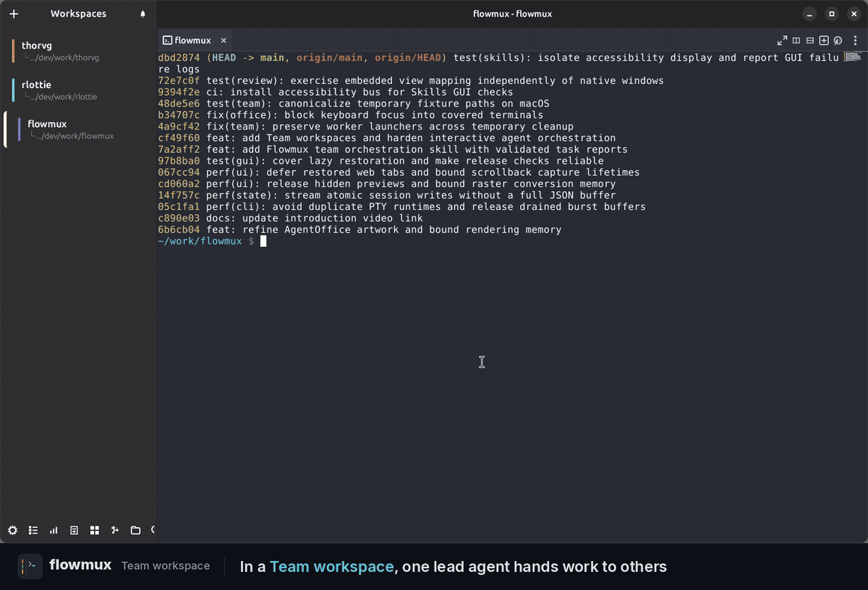This screenshot has width=868, height=590.
Task: Click commit hash 72e7c0f
Action: click(179, 80)
